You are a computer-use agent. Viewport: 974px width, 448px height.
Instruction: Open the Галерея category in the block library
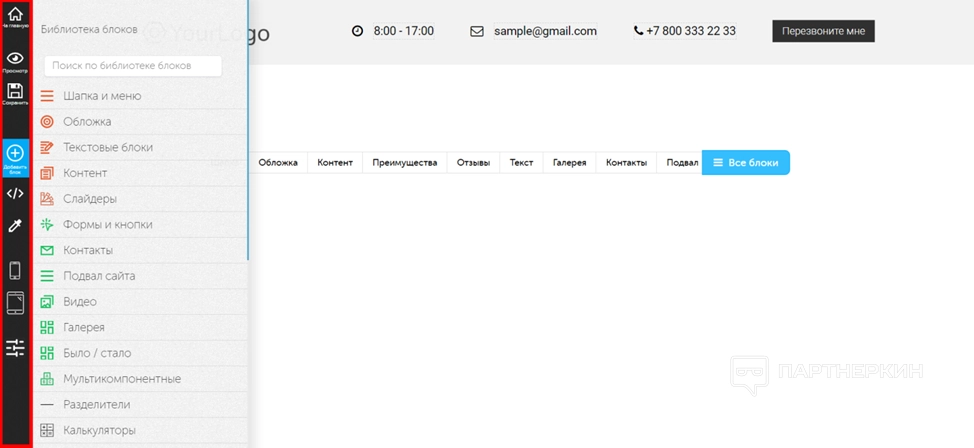click(x=140, y=327)
